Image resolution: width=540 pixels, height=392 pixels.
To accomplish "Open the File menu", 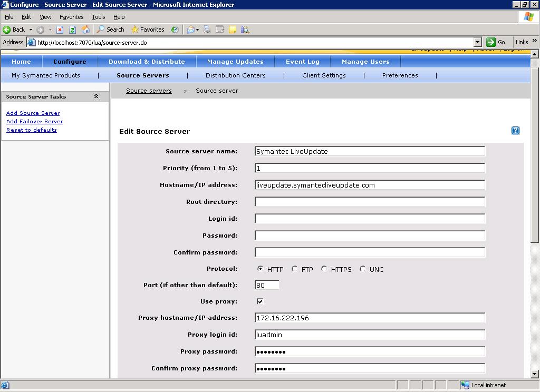I will pos(9,17).
